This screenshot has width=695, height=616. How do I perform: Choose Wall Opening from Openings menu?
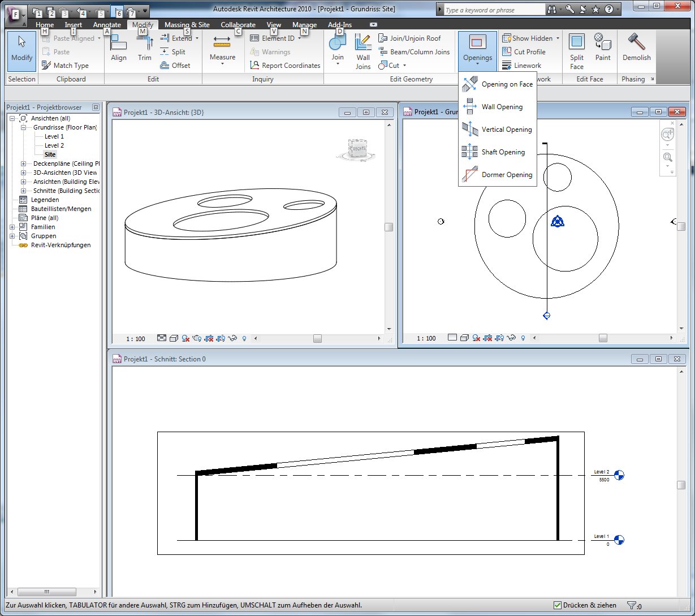[498, 107]
